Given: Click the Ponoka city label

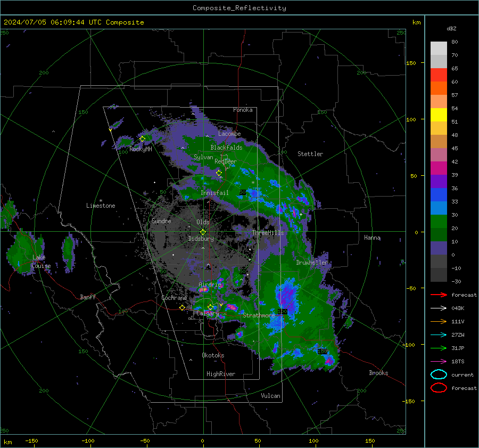Looking at the screenshot, I should (243, 110).
